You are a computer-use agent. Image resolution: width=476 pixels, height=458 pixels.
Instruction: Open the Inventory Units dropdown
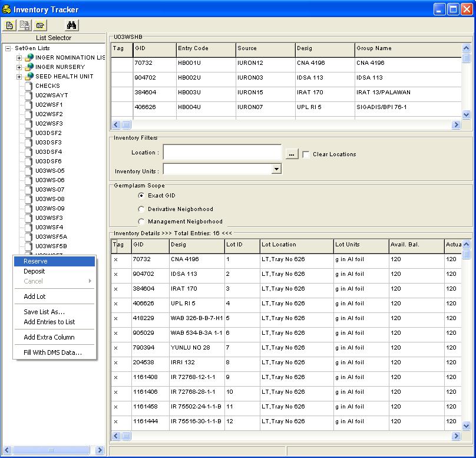(276, 169)
